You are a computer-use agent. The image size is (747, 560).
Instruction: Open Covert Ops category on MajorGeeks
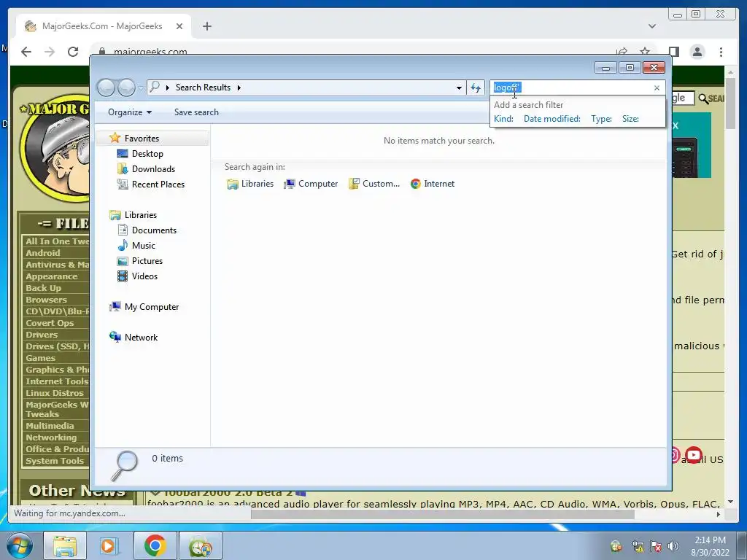[50, 323]
